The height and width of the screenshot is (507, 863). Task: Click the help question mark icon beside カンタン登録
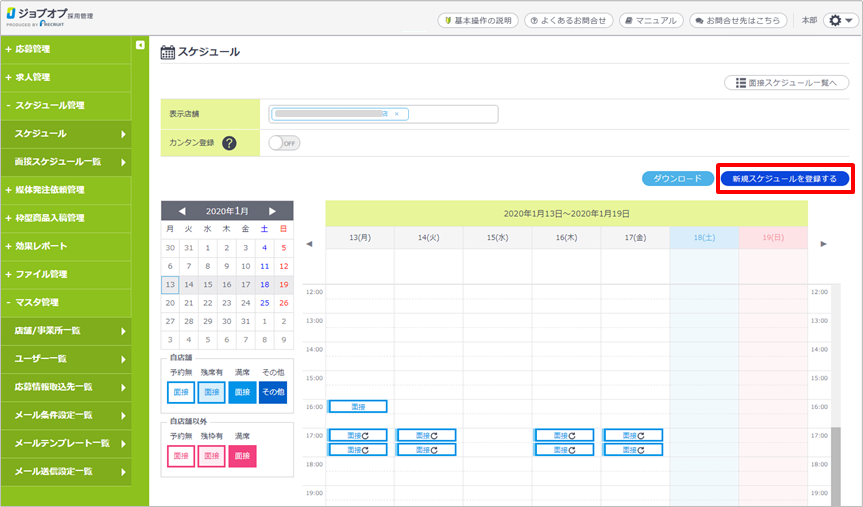pos(229,143)
